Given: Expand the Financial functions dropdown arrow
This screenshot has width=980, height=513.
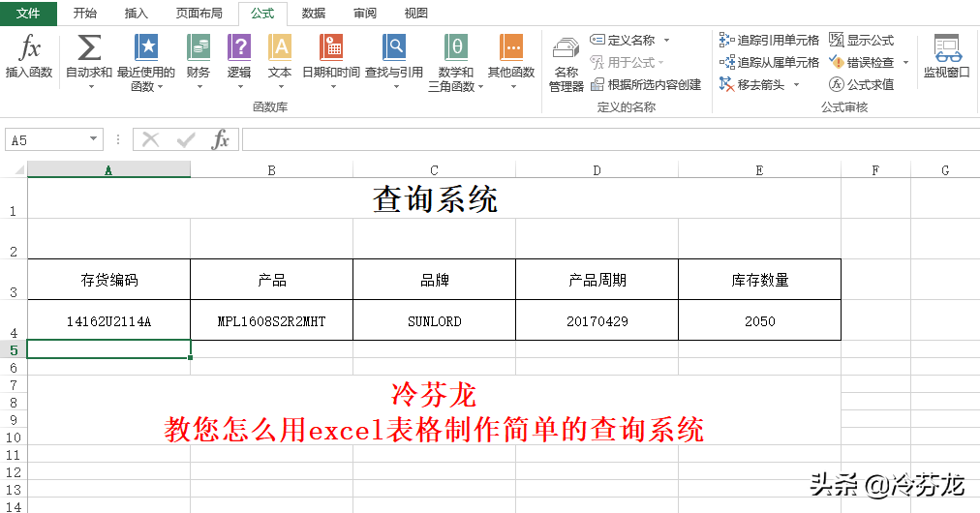Looking at the screenshot, I should click(x=200, y=87).
